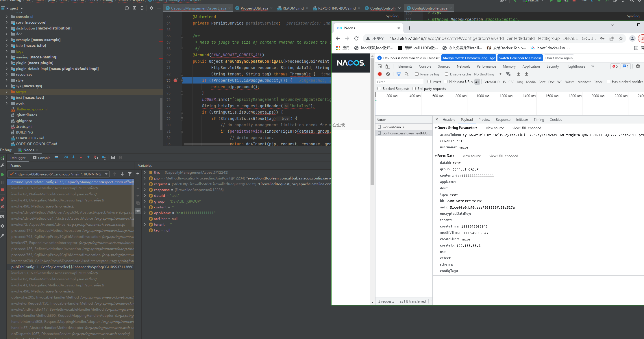Click the DevTools network Filter input
The image size is (644, 339).
pyautogui.click(x=400, y=82)
